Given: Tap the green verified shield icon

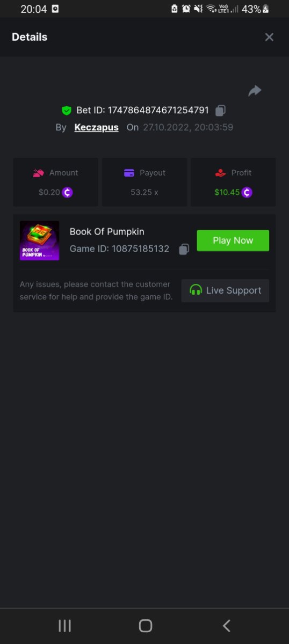Looking at the screenshot, I should pos(67,111).
